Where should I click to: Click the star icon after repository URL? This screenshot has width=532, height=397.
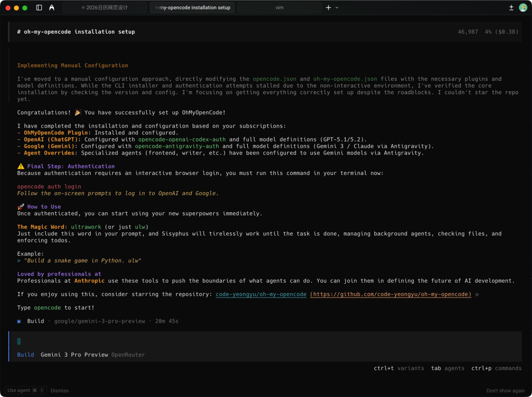477,295
